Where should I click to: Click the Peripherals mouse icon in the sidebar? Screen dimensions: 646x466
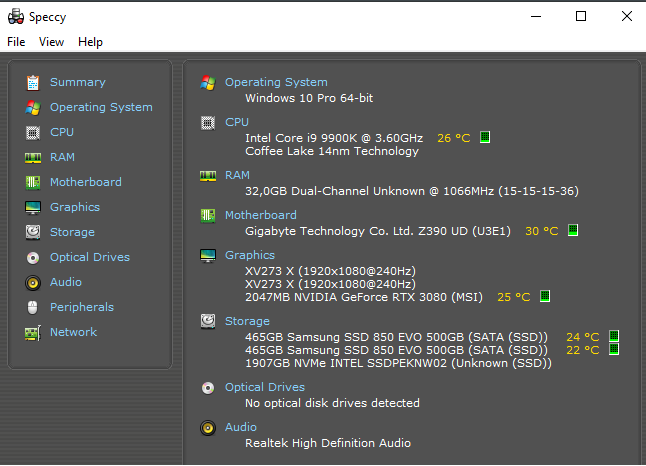[33, 307]
